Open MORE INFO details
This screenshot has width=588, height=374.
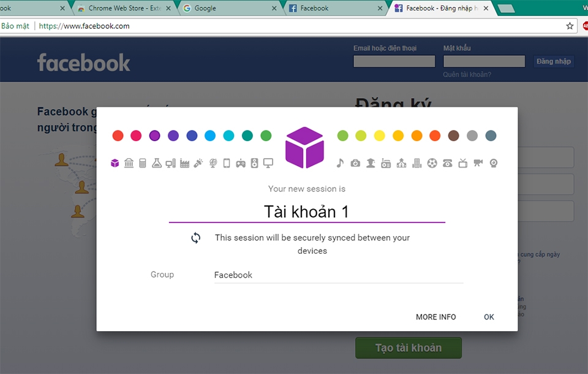pyautogui.click(x=435, y=317)
